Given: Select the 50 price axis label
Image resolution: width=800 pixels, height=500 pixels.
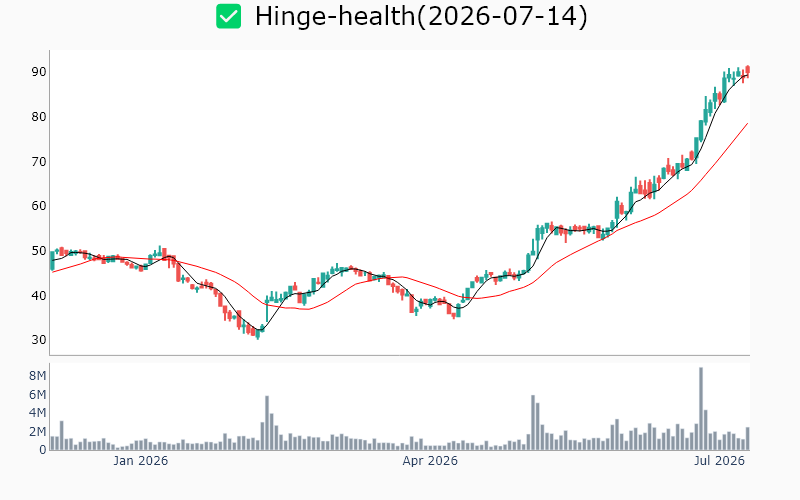Looking at the screenshot, I should 39,251.
